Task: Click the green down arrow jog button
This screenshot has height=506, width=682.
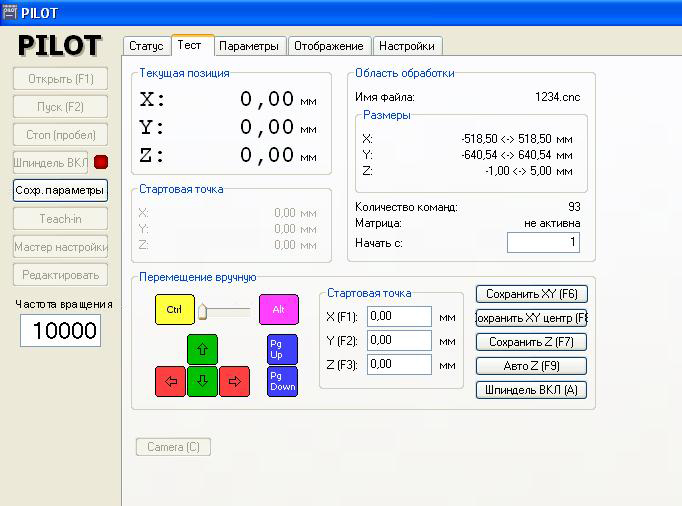Action: tap(202, 381)
